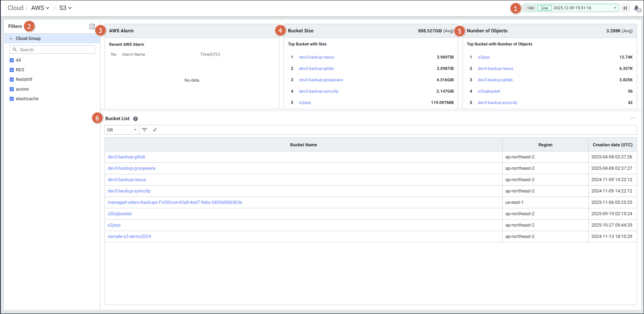Screen dimensions: 644x314
Task: Click the Cloud Group search field
Action: coord(55,50)
